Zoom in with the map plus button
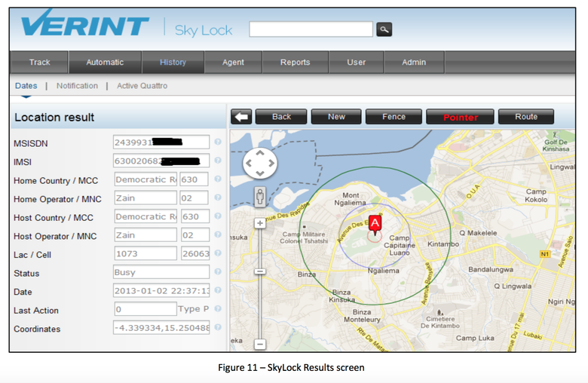 point(260,224)
